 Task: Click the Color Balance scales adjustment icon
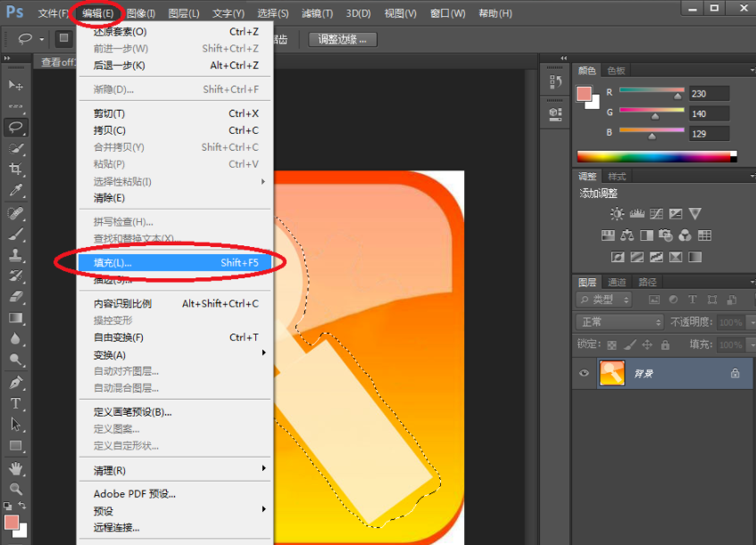627,235
